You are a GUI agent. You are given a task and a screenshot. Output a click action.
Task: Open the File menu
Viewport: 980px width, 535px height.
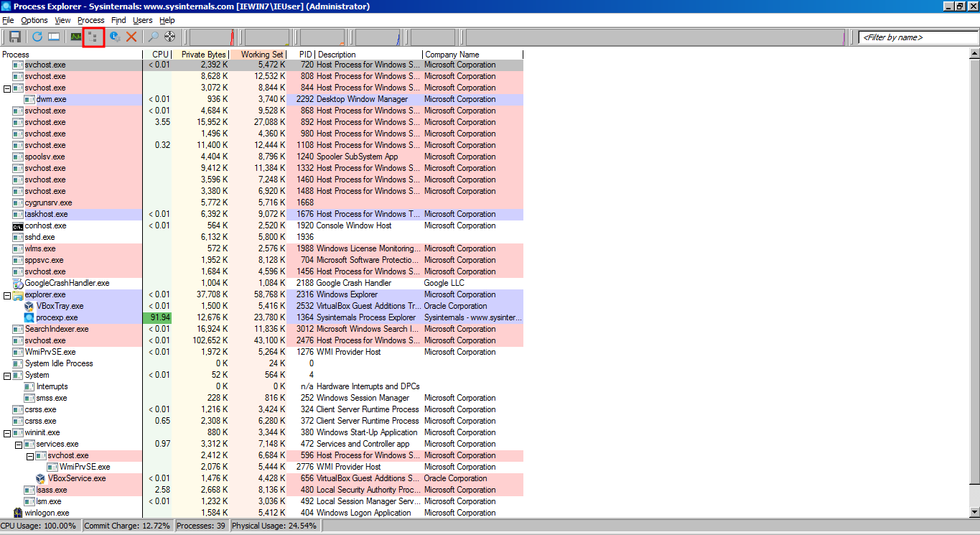[8, 20]
